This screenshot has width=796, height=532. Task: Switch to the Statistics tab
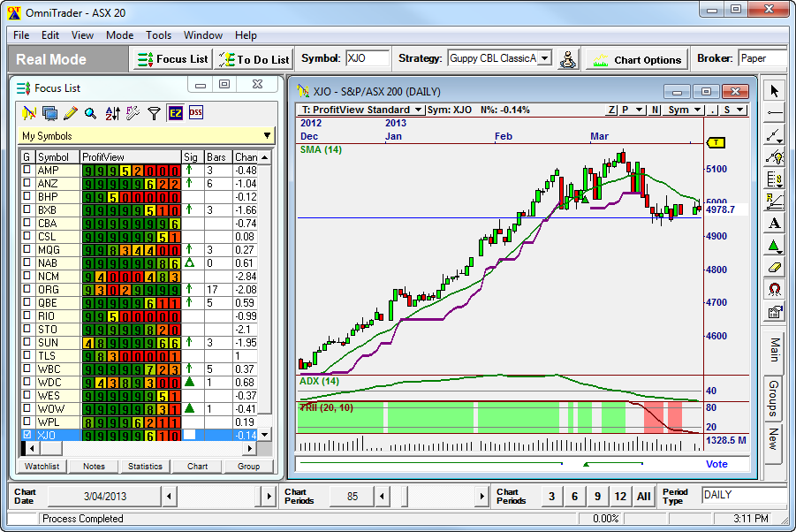[145, 466]
